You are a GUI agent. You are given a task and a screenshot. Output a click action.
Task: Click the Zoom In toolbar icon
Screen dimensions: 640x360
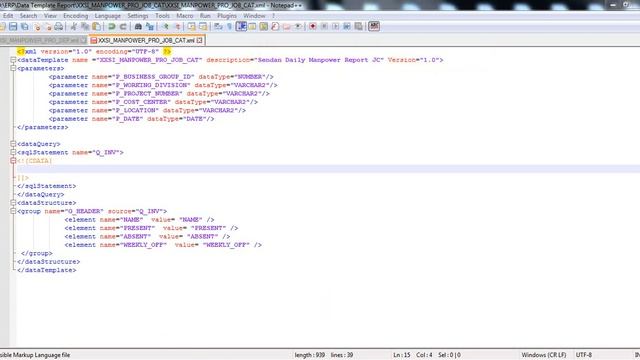pos(165,27)
